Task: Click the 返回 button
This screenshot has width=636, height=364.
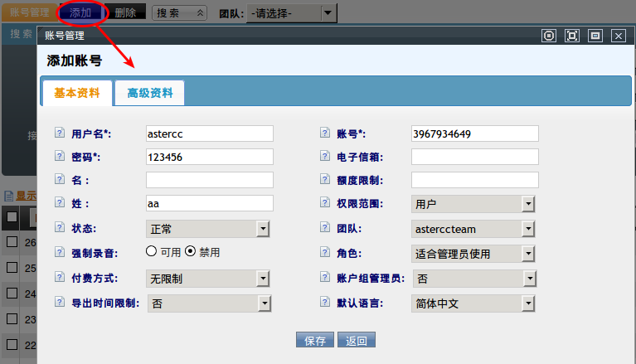Action: [x=357, y=340]
